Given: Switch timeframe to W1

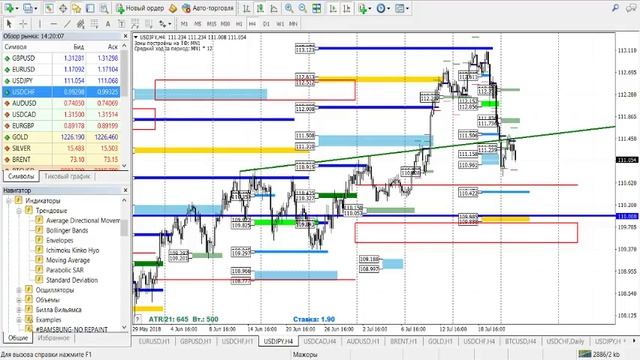Looking at the screenshot, I should [x=280, y=24].
